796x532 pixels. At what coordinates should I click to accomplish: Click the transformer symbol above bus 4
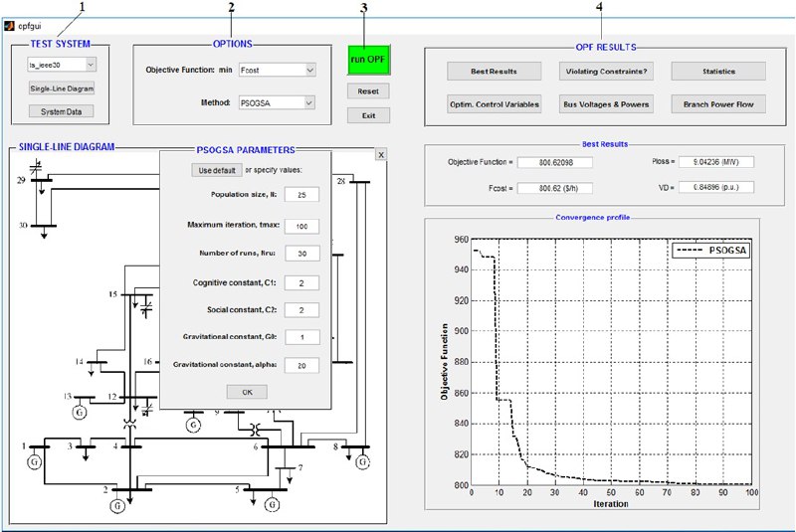[130, 424]
